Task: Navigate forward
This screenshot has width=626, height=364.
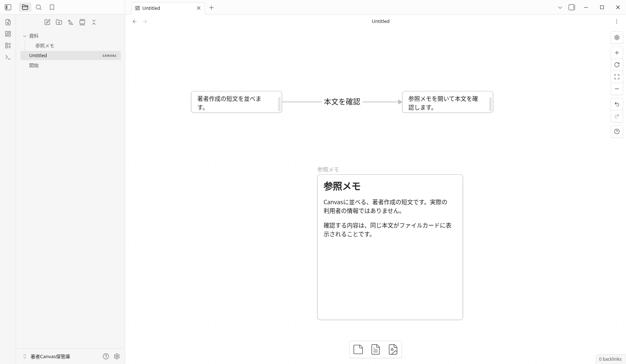Action: [145, 21]
